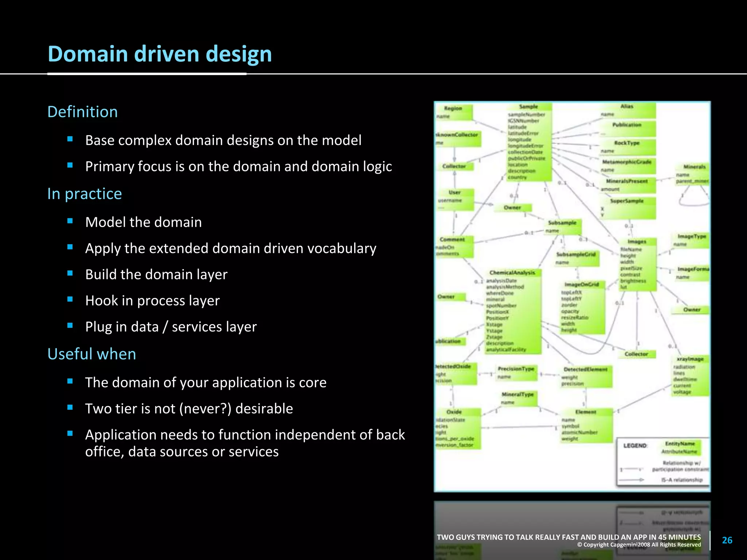Click the 'MineralType' entity box
747x560 pixels.
click(518, 398)
